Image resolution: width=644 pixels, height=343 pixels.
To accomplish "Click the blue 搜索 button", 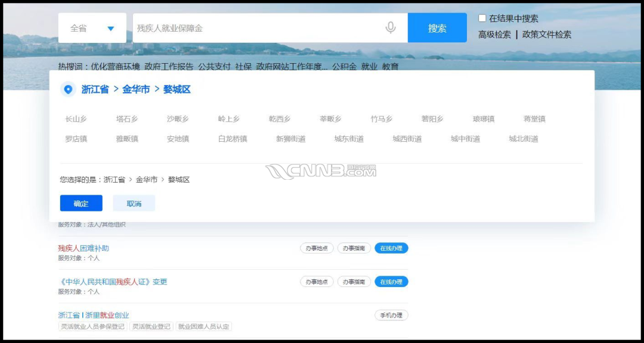I will point(437,28).
